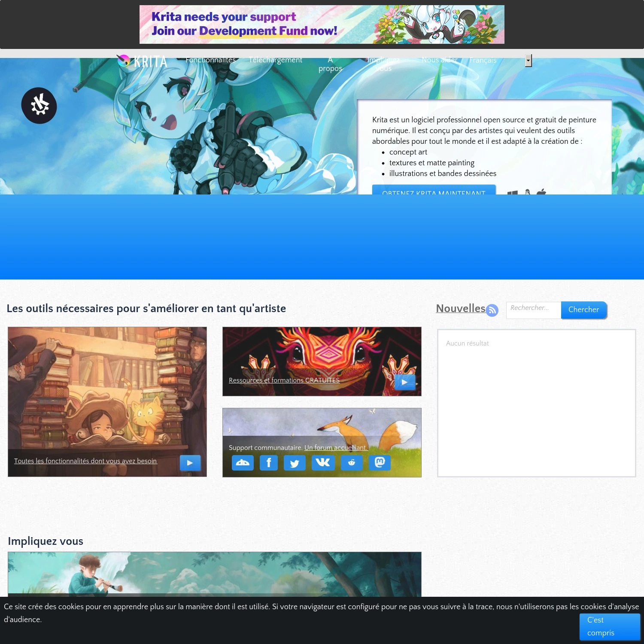Click the Linux penguin platform icon

click(528, 192)
